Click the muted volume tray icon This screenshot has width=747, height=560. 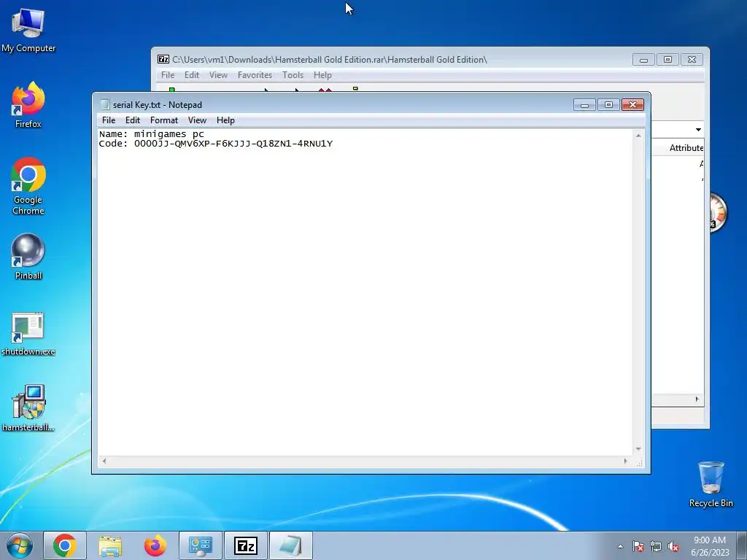(673, 546)
